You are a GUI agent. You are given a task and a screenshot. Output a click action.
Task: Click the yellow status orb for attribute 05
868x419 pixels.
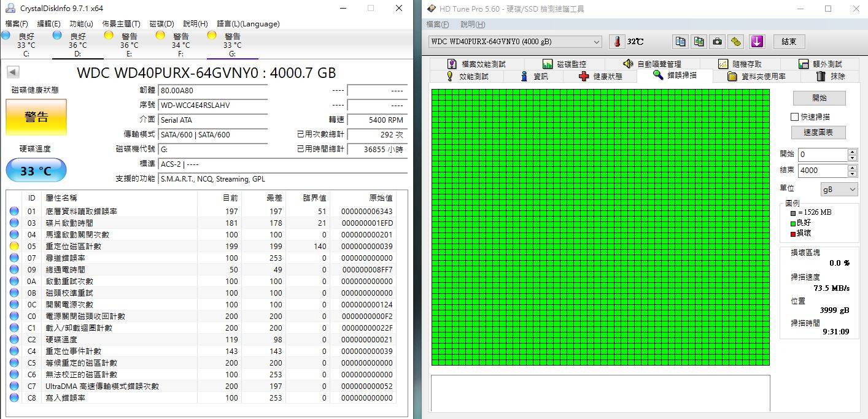[14, 246]
